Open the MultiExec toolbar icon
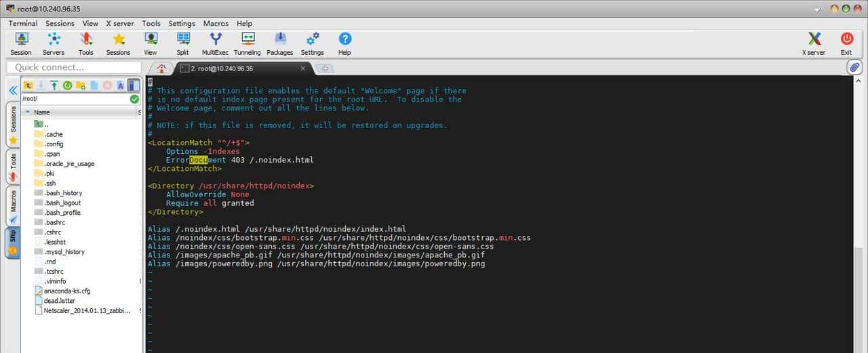 point(215,43)
